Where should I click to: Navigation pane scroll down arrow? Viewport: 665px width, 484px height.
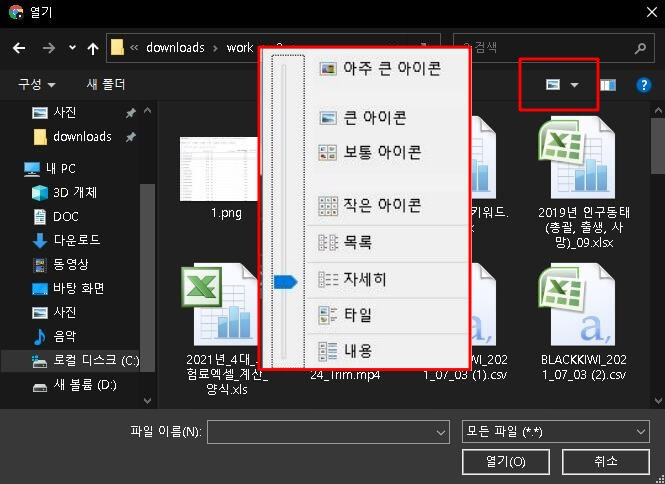pyautogui.click(x=148, y=400)
